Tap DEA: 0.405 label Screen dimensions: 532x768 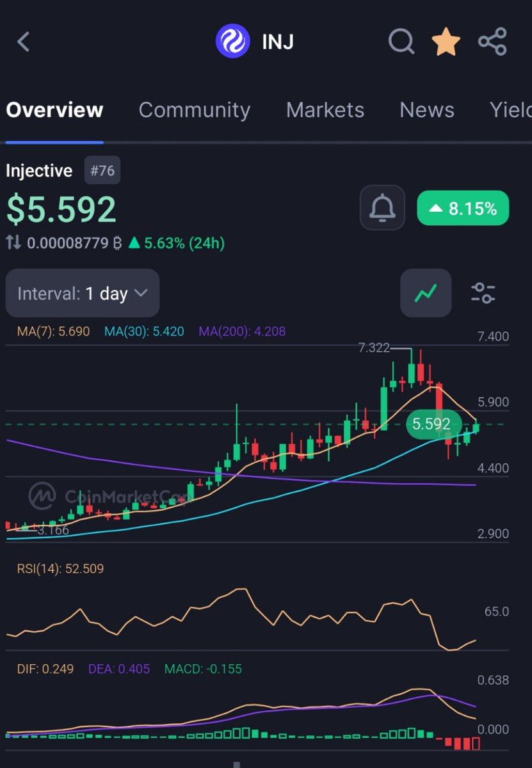point(118,669)
